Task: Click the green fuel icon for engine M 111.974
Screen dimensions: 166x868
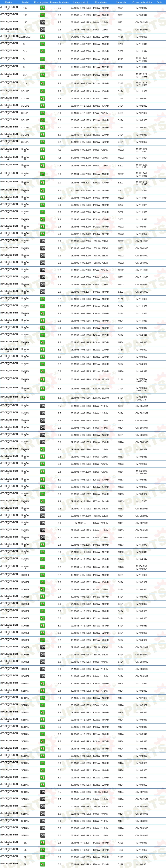Action: point(43,205)
